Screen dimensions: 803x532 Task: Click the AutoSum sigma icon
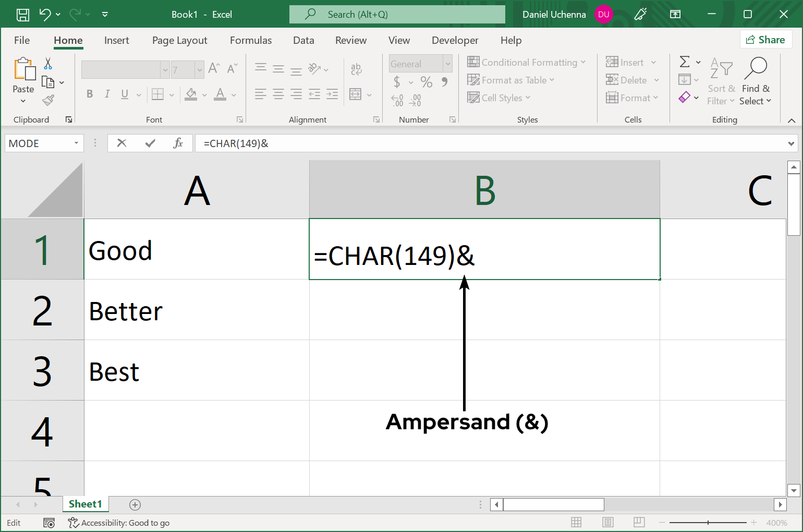685,62
